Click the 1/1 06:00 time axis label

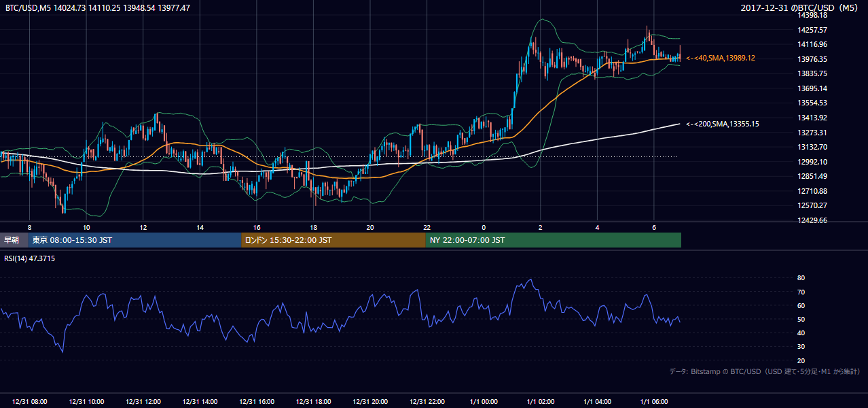(654, 402)
